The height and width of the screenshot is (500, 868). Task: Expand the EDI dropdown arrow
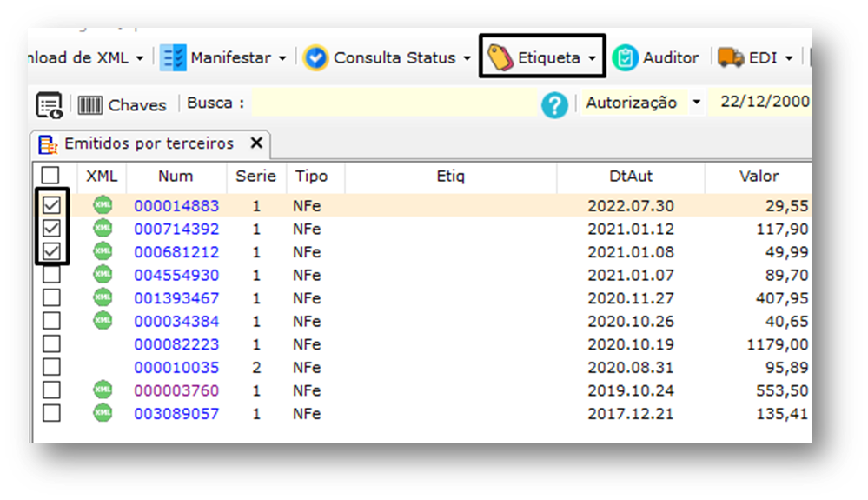pyautogui.click(x=789, y=58)
